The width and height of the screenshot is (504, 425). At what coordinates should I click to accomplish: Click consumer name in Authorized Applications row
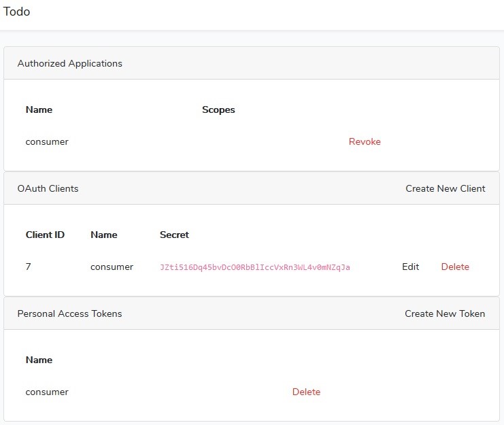(x=47, y=142)
